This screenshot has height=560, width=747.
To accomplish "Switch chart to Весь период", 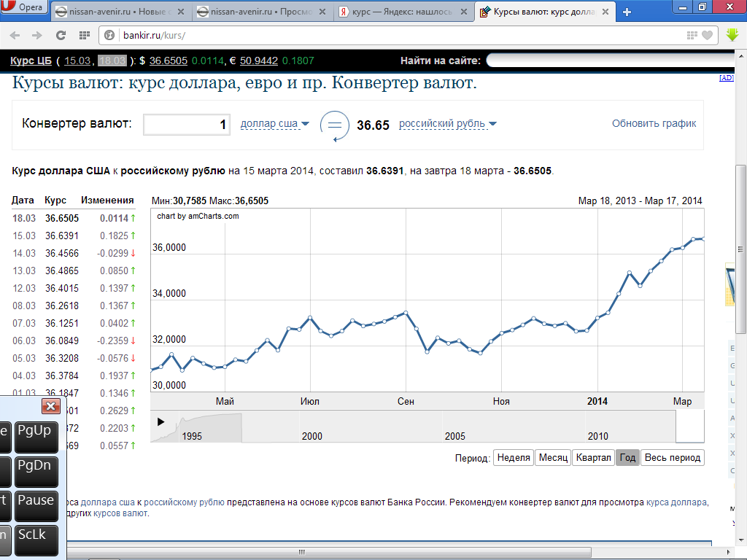I will pos(672,458).
